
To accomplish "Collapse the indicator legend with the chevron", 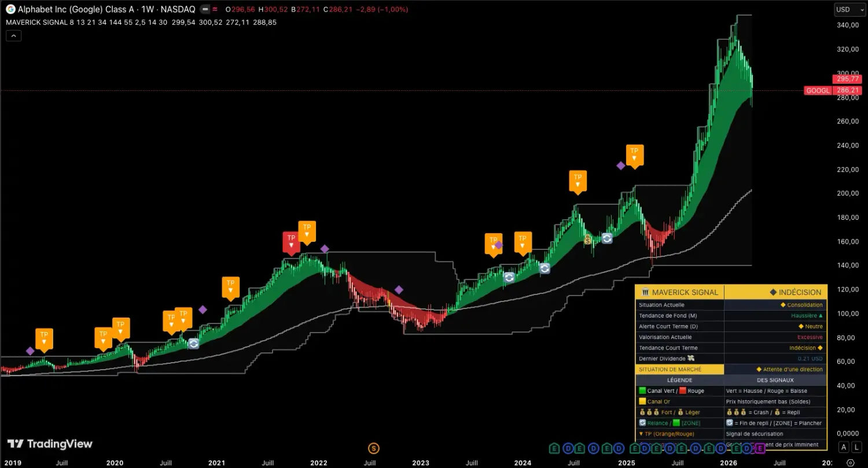I will pos(13,36).
